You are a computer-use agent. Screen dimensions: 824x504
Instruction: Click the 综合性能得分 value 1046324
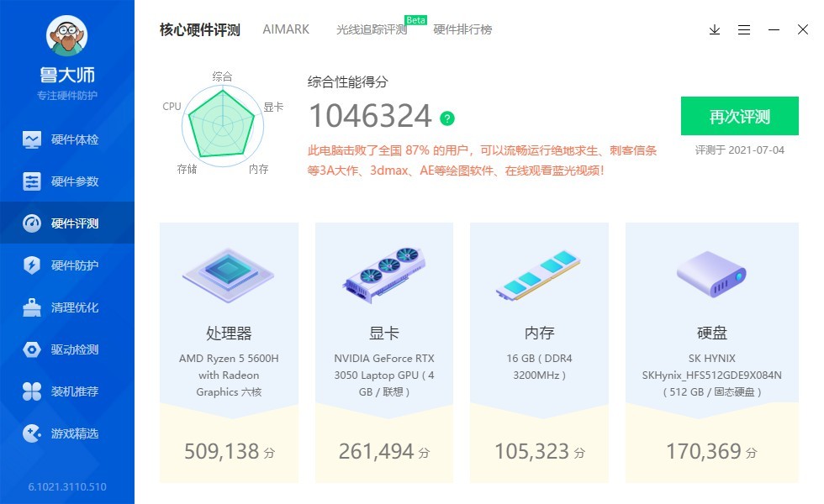[x=371, y=116]
